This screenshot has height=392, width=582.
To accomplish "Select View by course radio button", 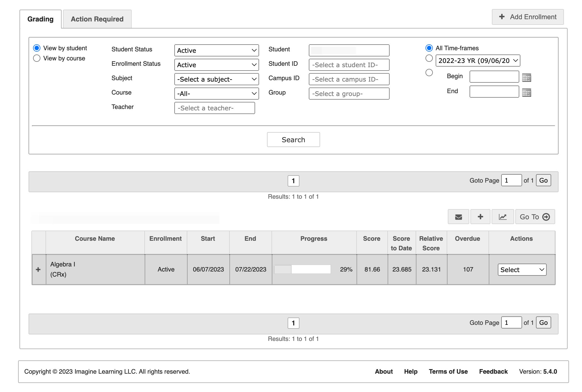I will tap(37, 58).
